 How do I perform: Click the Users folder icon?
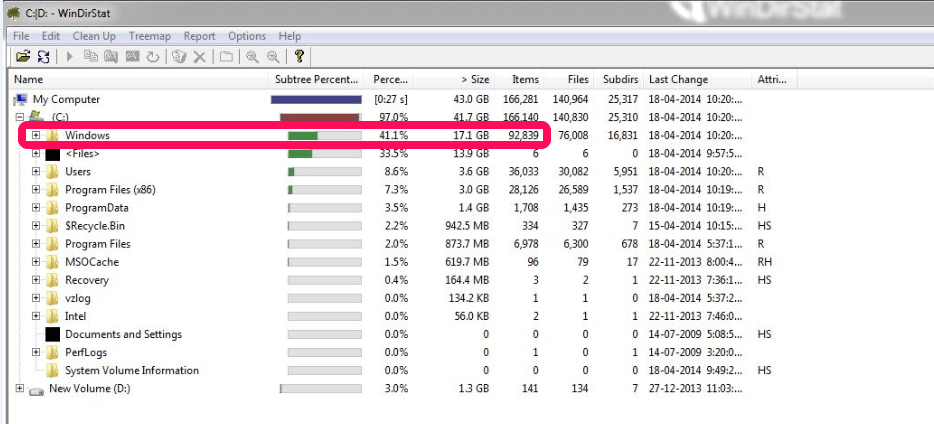(53, 172)
